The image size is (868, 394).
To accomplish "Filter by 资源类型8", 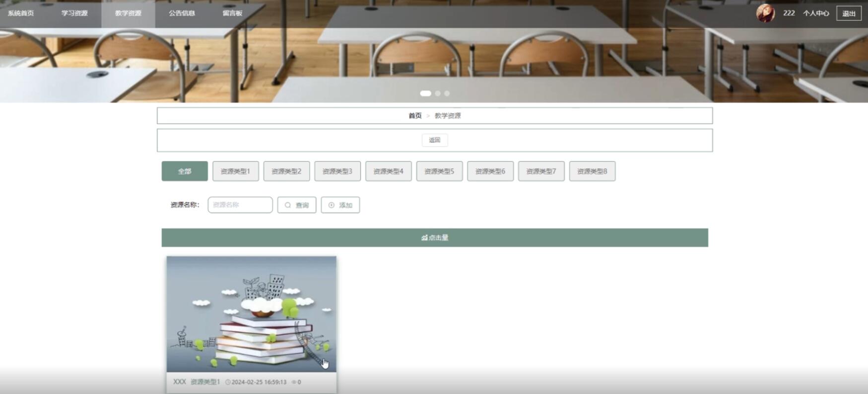I will click(x=592, y=171).
